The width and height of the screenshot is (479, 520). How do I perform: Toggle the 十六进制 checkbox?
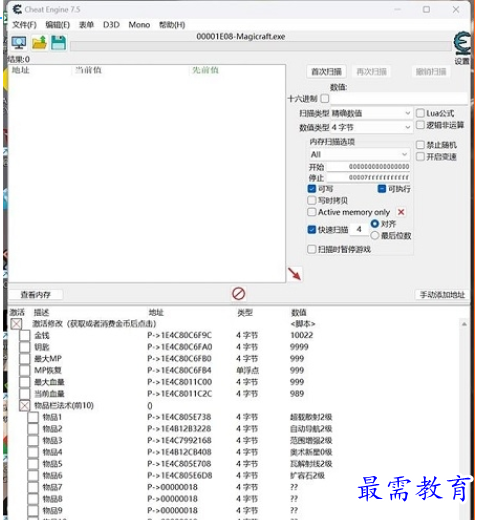325,99
